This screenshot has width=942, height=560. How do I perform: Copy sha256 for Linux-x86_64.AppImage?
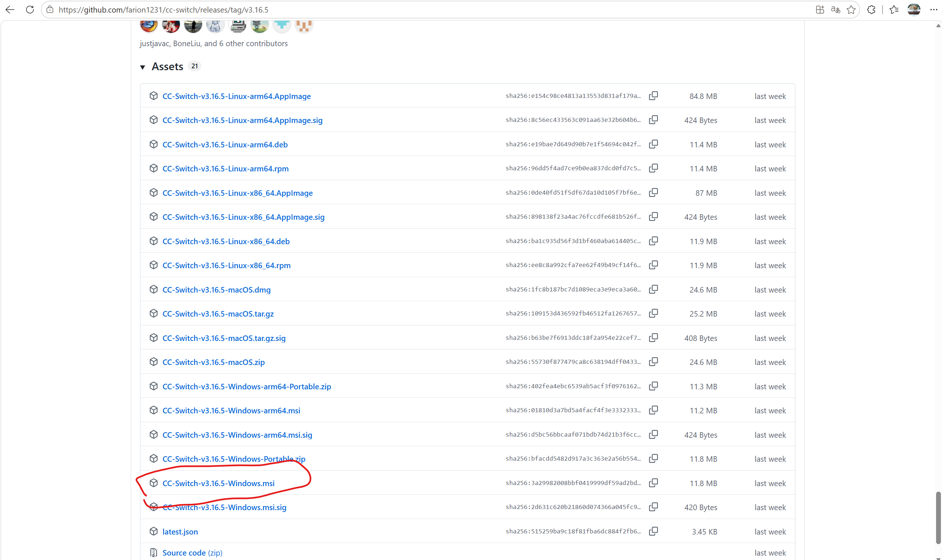pyautogui.click(x=653, y=192)
